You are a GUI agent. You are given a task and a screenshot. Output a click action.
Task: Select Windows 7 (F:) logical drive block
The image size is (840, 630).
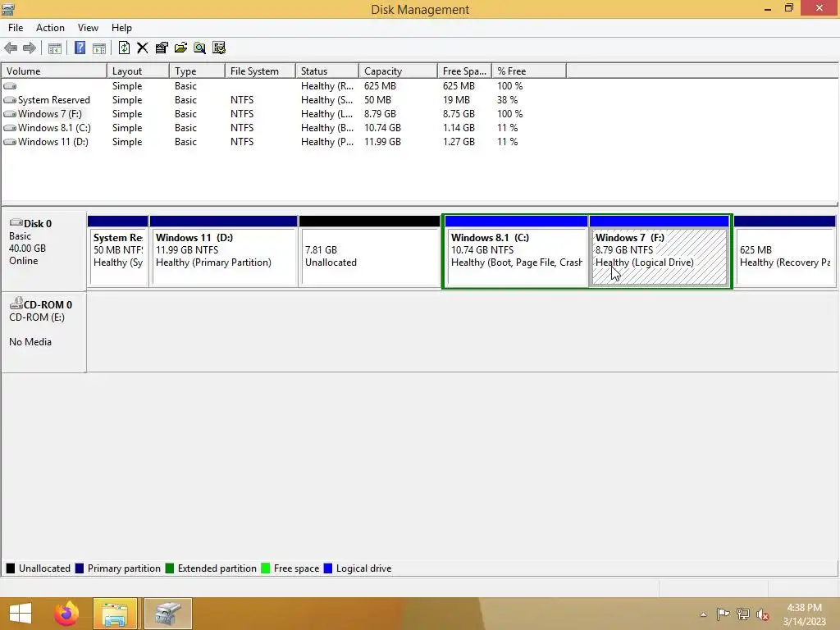(x=660, y=251)
